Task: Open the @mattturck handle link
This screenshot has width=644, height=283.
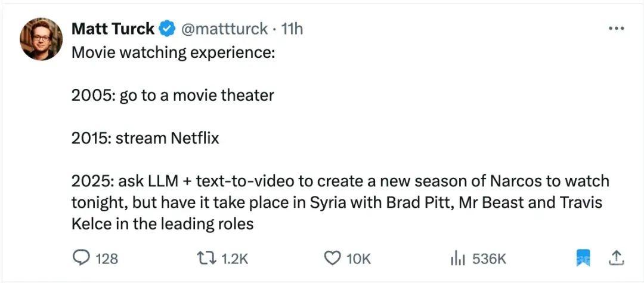Action: [224, 29]
